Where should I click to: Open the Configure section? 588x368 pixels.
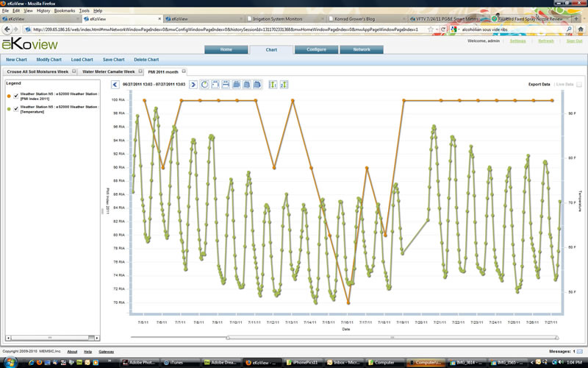pyautogui.click(x=315, y=49)
